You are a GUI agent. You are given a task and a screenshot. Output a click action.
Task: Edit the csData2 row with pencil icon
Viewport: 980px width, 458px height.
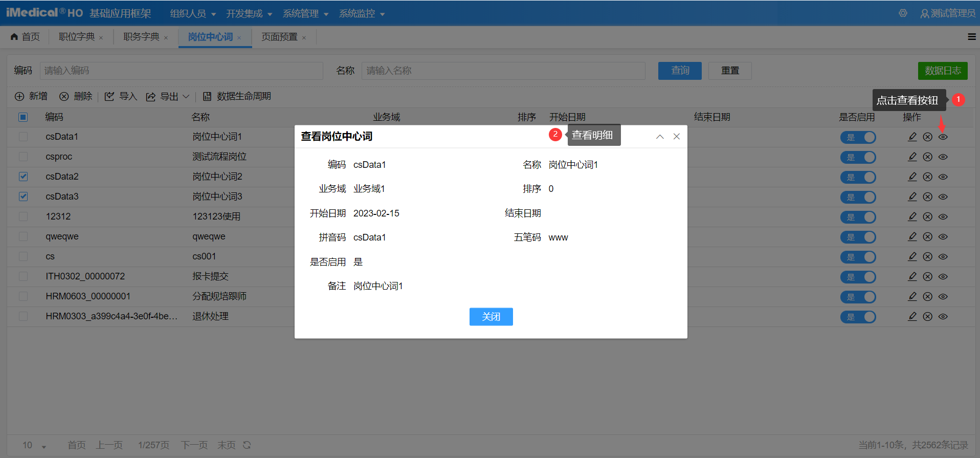click(x=912, y=177)
